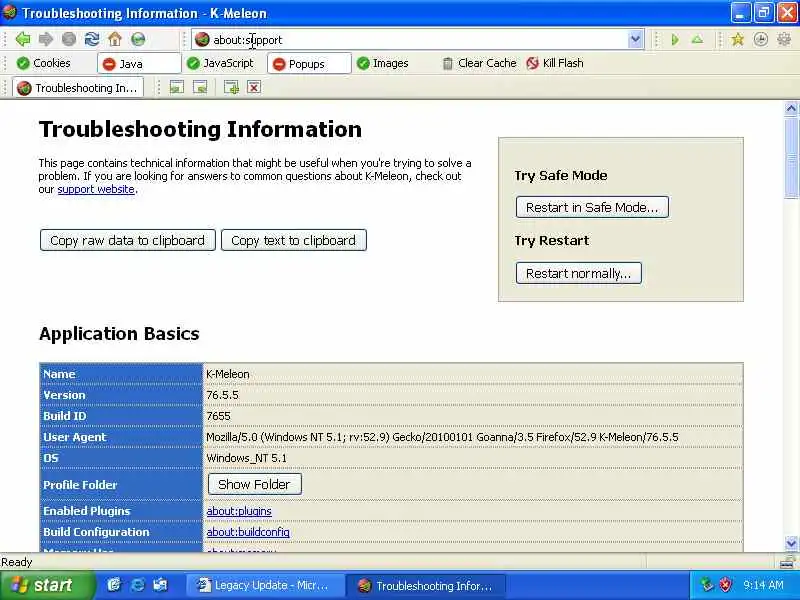Launch Internet Explorer from quick launch
Screen dimensions: 800x600
pos(137,585)
